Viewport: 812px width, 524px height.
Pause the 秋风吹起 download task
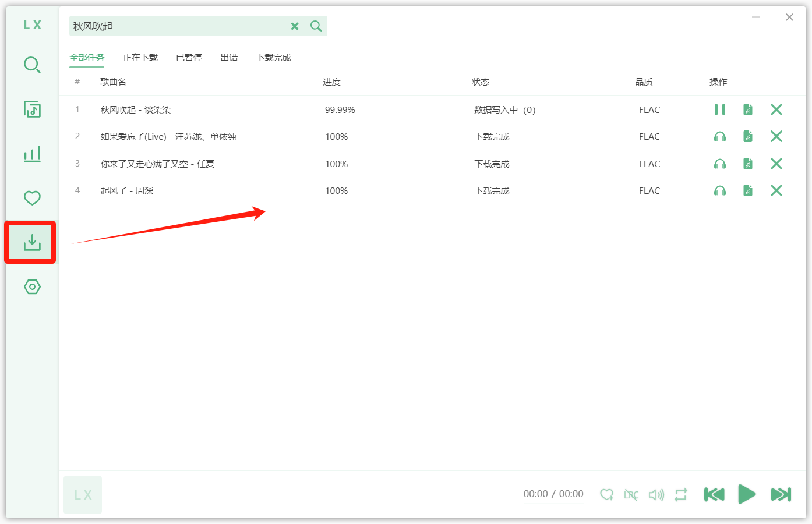719,109
